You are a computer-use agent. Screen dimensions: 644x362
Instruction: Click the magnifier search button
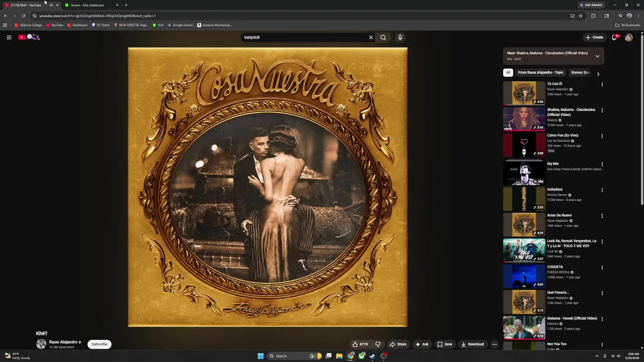pos(383,37)
